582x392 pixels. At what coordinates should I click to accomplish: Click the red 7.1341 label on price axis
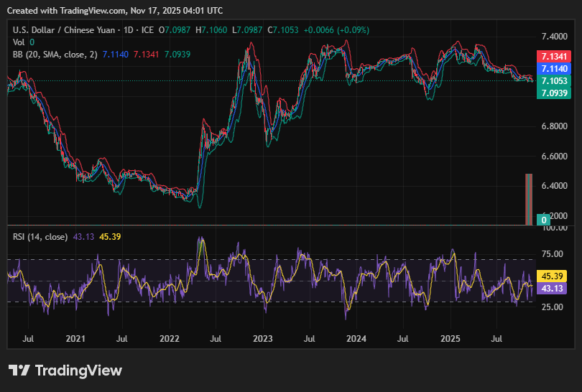(x=554, y=57)
